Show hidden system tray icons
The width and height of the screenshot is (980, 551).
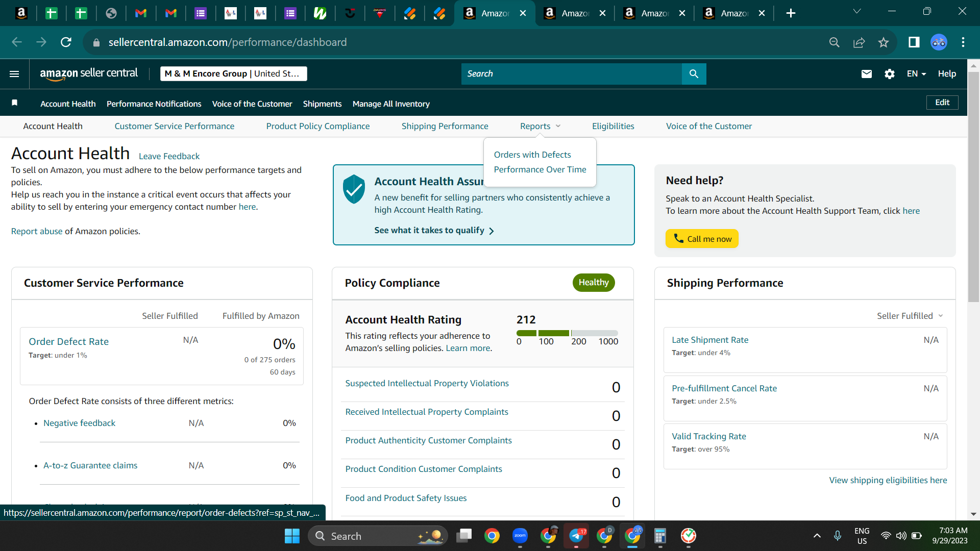817,536
